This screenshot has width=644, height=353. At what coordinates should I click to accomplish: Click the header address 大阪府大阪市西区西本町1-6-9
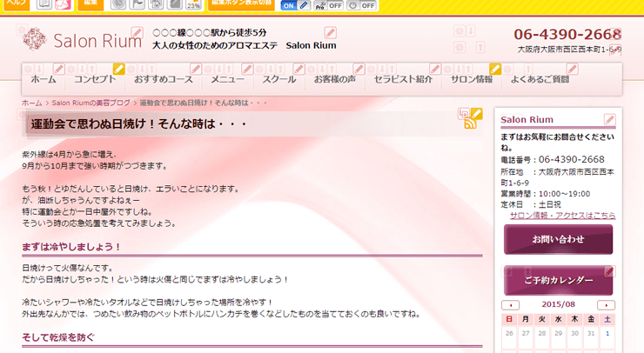coord(569,50)
